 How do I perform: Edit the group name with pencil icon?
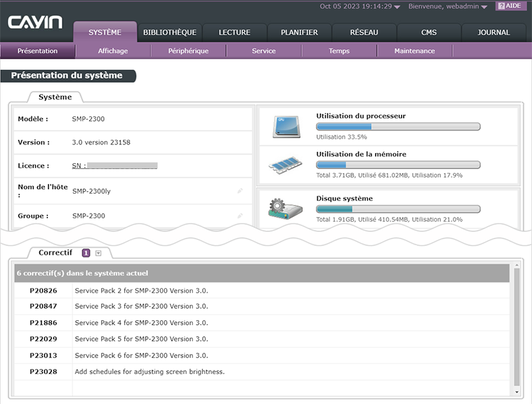coord(240,216)
